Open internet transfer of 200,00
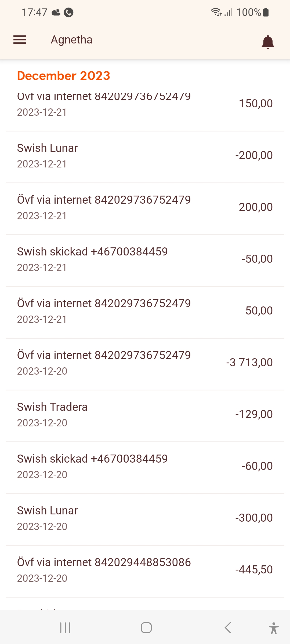This screenshot has width=290, height=644. point(145,207)
